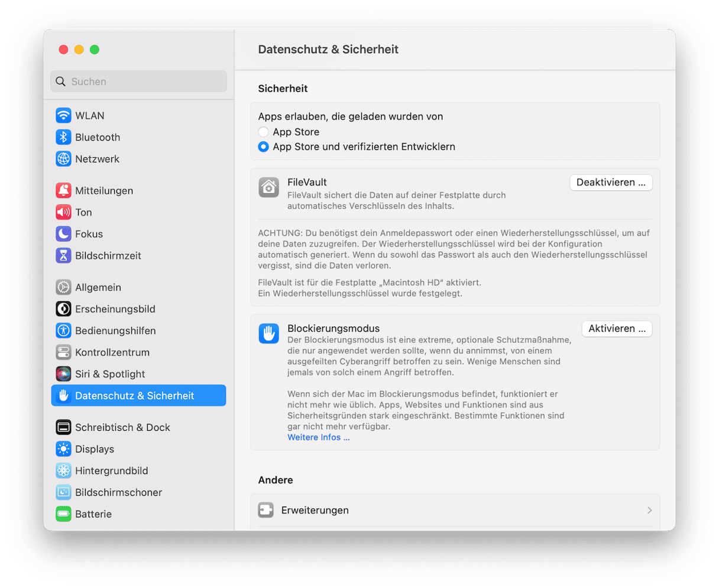Open Bluetooth settings via its icon
This screenshot has height=588, width=719.
coord(63,137)
